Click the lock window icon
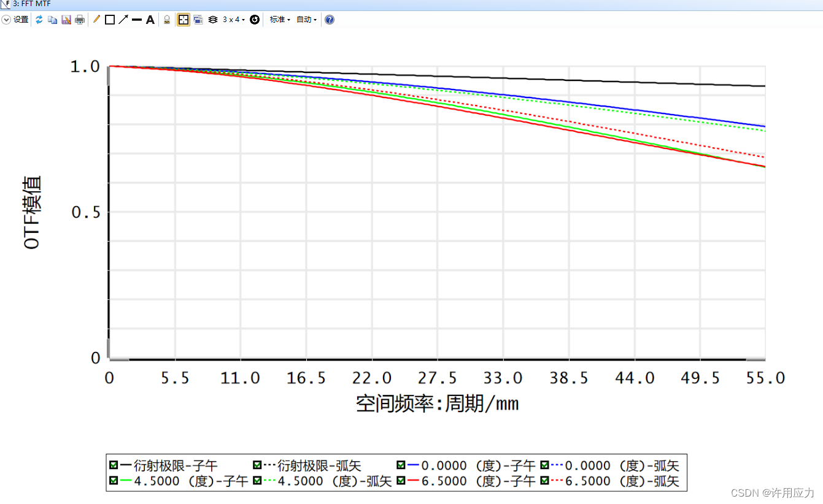This screenshot has height=504, width=823. click(167, 20)
